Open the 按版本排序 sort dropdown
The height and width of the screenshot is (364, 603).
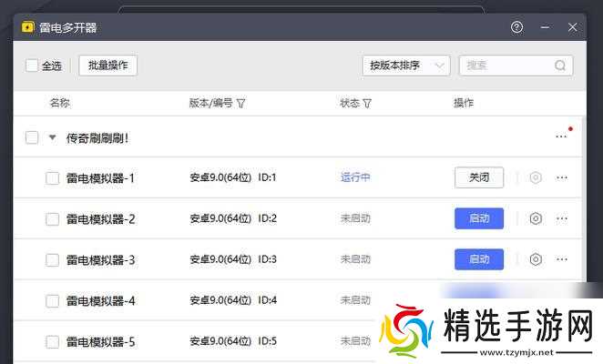406,66
